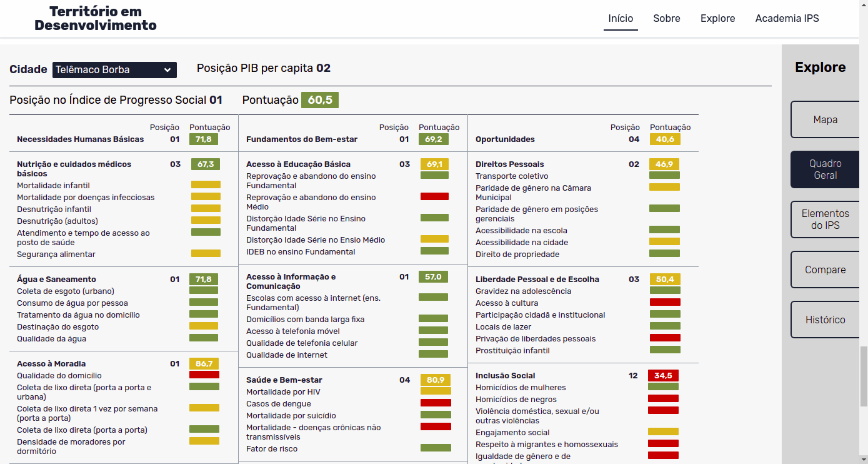This screenshot has width=868, height=464.
Task: Select the Quadro Geral panel button
Action: (x=825, y=169)
